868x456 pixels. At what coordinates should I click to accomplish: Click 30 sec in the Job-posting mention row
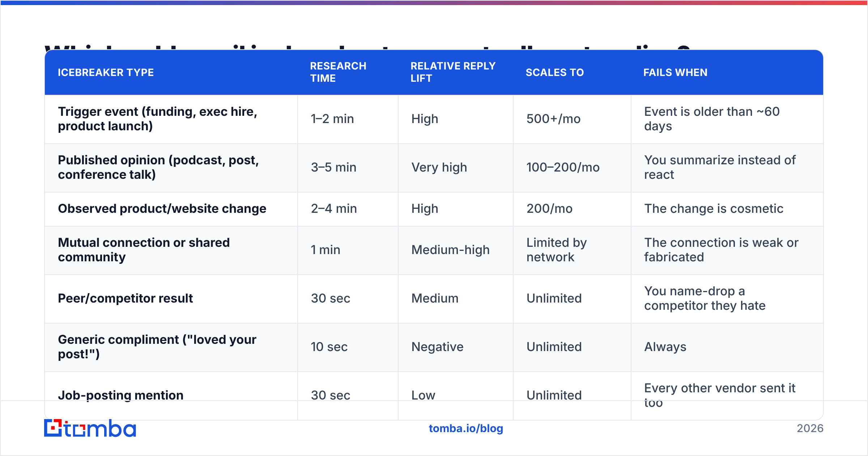pyautogui.click(x=331, y=395)
